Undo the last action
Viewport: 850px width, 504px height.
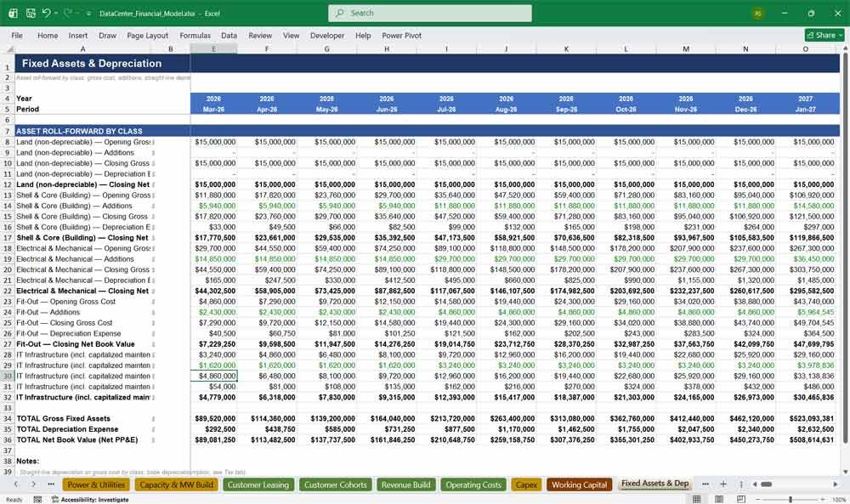pos(46,13)
